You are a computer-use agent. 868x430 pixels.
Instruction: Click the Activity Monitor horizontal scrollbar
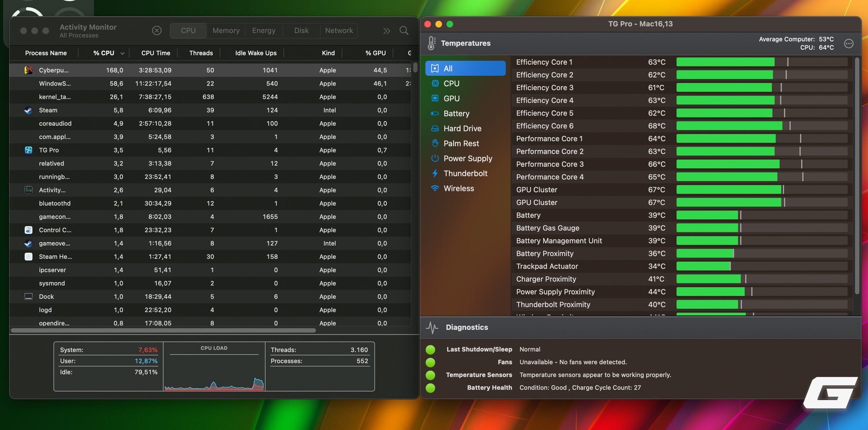coord(163,331)
